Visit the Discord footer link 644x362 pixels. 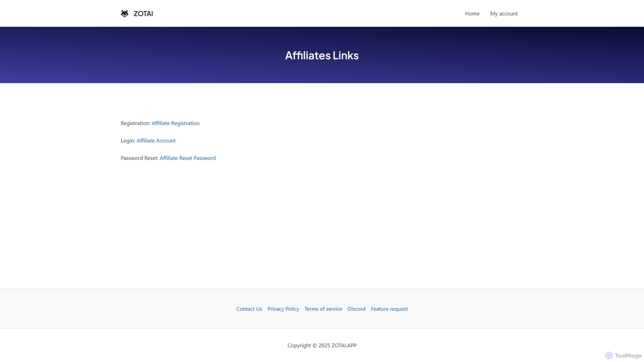[356, 309]
